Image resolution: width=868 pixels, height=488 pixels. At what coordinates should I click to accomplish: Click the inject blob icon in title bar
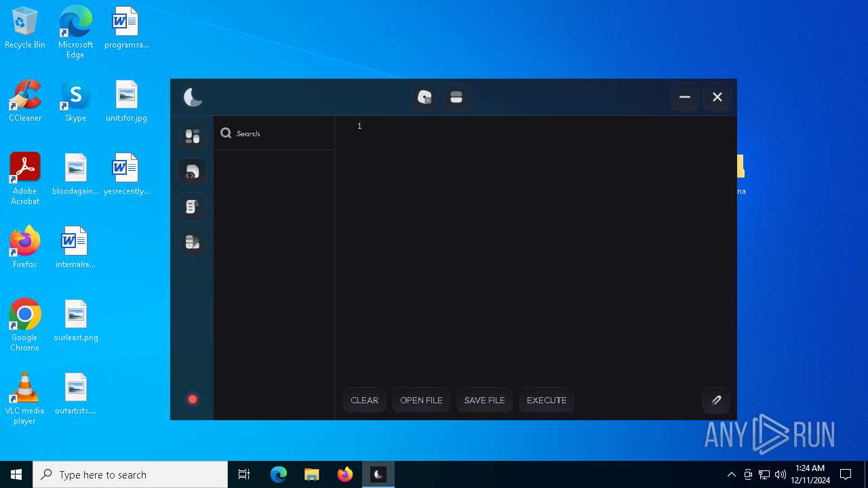[x=425, y=98]
